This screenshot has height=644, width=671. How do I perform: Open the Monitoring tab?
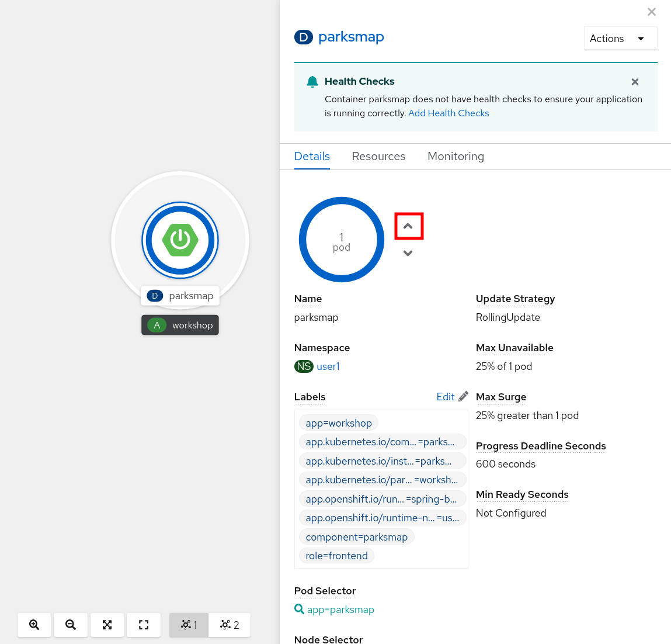tap(456, 157)
